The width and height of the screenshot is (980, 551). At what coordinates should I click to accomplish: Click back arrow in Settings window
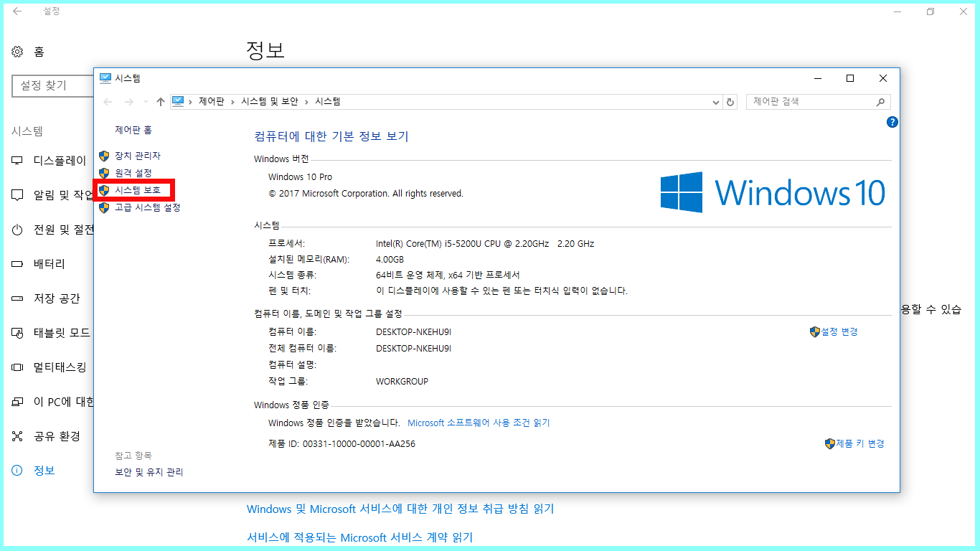click(x=17, y=11)
